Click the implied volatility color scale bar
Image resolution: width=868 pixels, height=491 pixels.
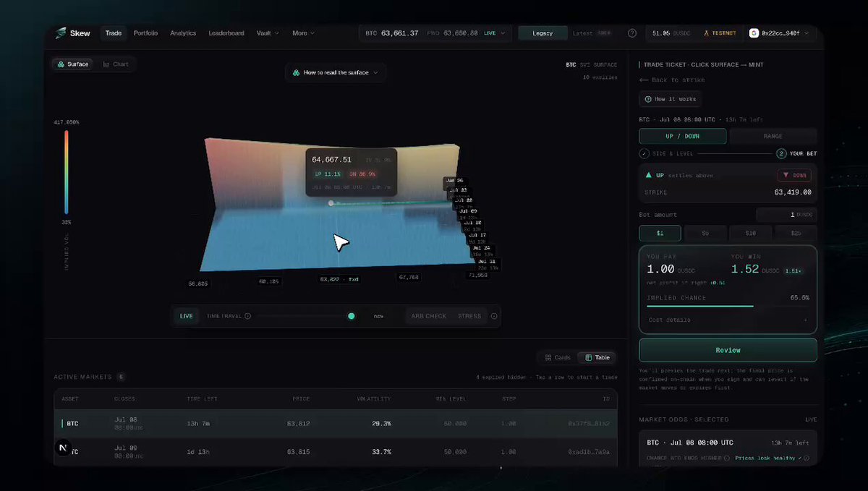(66, 174)
